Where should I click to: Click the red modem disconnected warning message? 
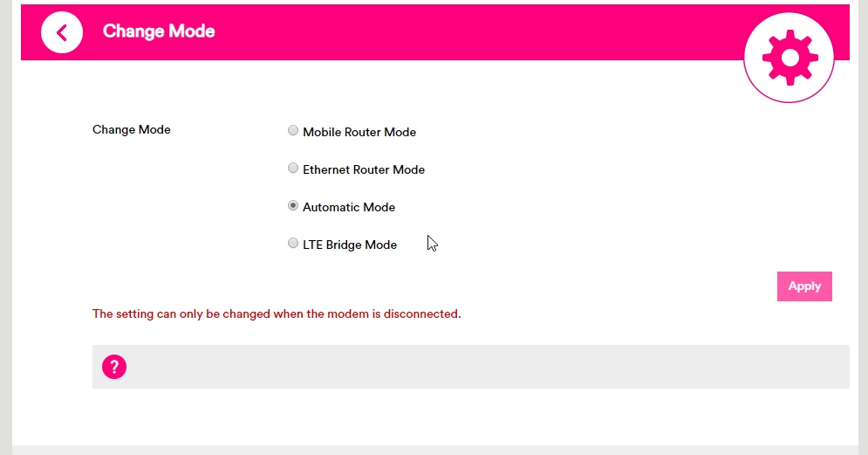pos(277,314)
